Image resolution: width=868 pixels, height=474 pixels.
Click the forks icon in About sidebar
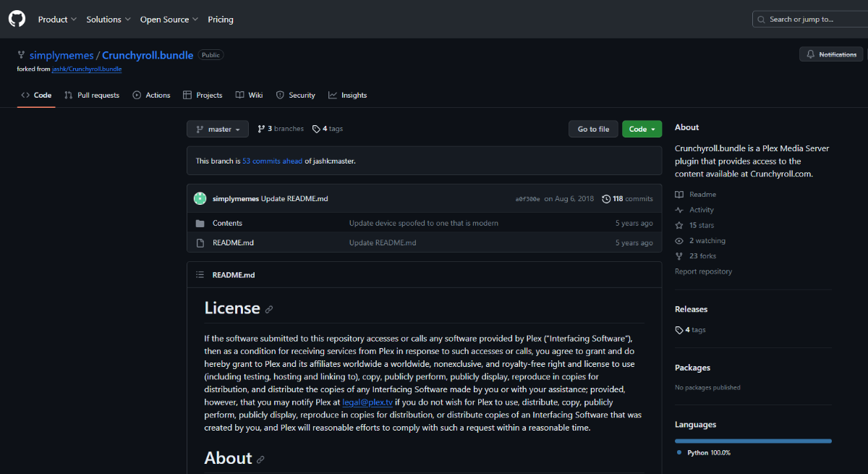click(x=679, y=256)
